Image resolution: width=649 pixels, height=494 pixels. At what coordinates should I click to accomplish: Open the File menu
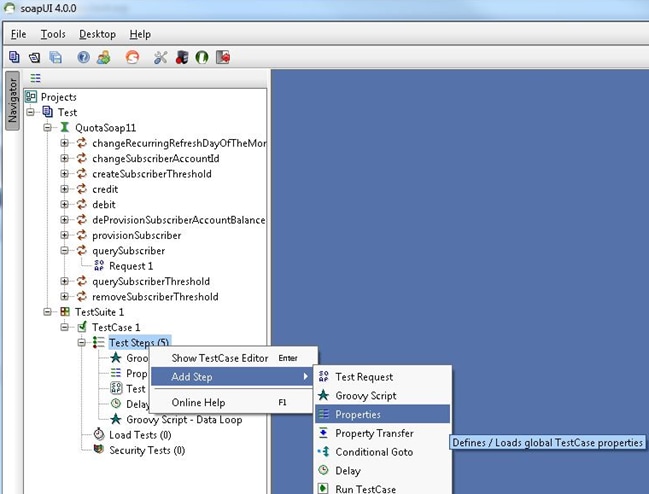pyautogui.click(x=19, y=34)
